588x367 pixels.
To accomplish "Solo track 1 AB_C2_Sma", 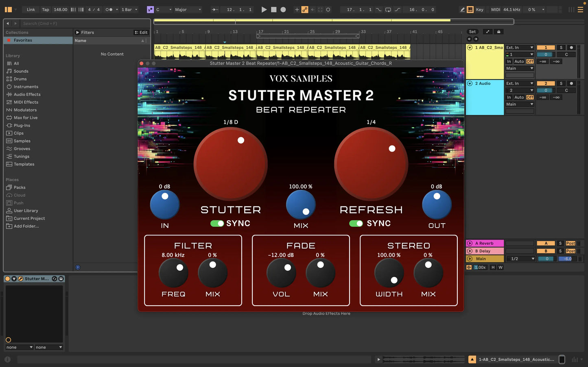I will point(561,48).
